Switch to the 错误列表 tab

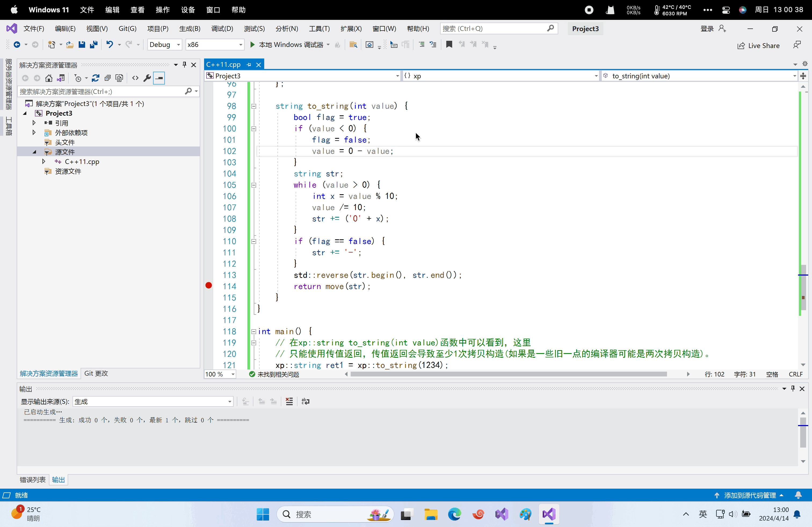[x=32, y=480]
